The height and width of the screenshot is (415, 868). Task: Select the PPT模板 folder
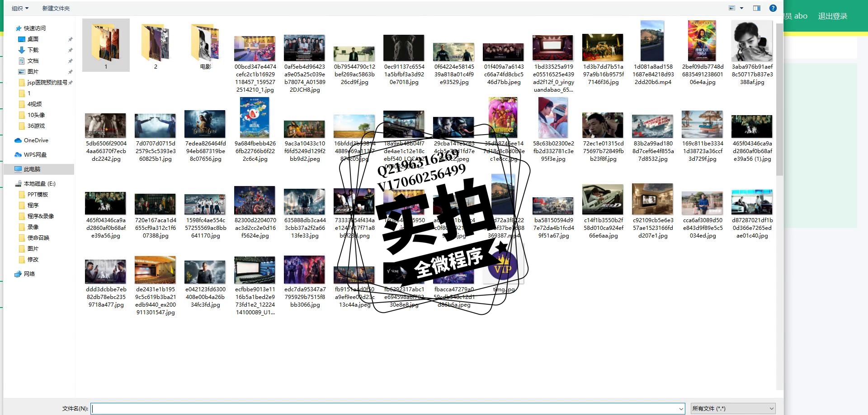[38, 195]
